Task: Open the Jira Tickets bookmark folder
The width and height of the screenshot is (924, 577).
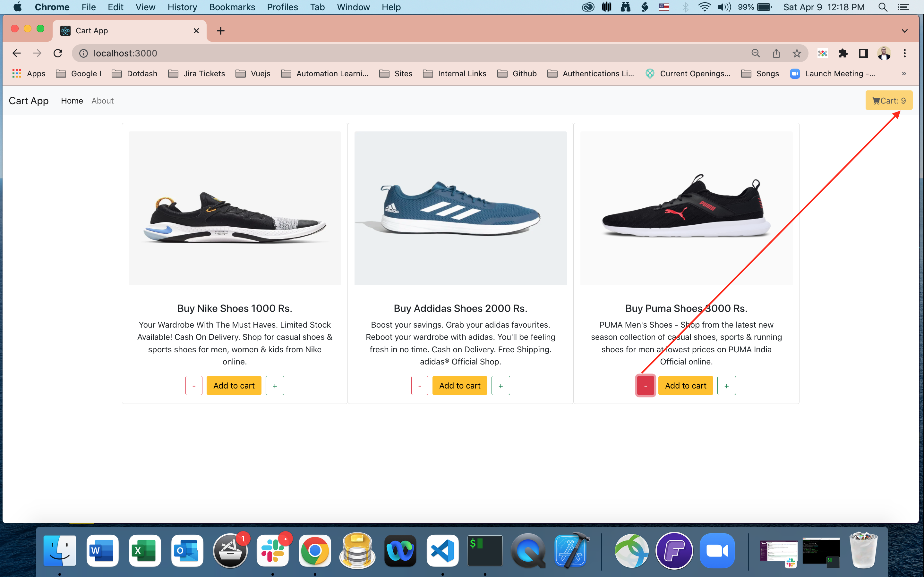Action: point(197,74)
